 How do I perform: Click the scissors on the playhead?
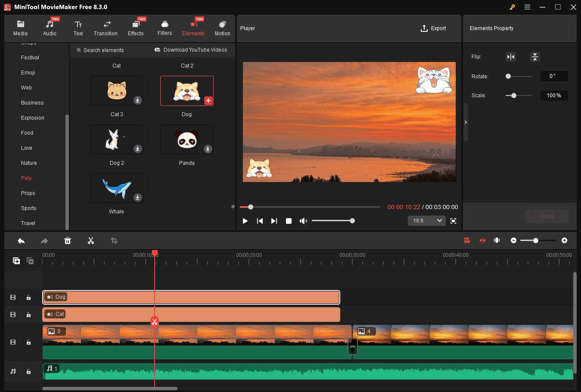[x=155, y=321]
